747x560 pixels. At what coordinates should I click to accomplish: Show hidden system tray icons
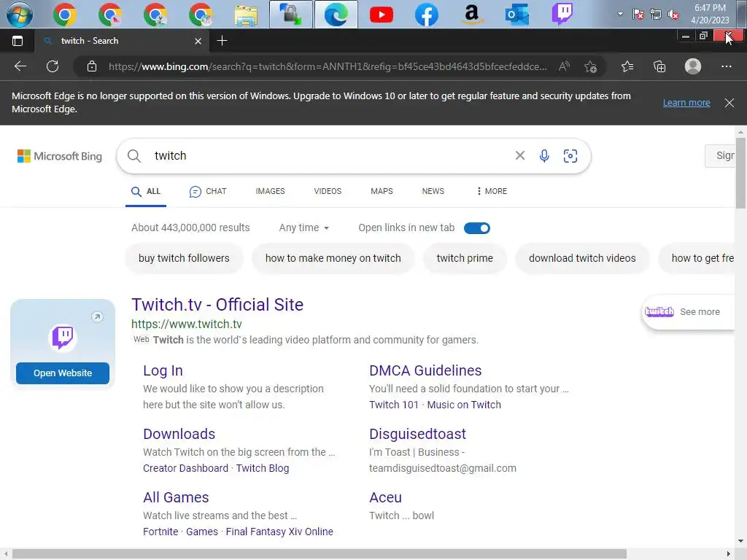pos(620,15)
